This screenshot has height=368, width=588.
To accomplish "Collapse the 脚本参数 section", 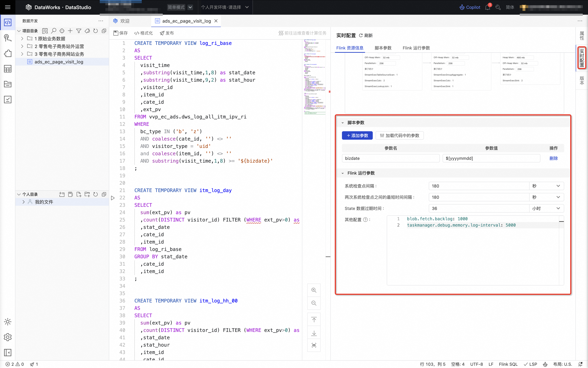I will point(343,123).
